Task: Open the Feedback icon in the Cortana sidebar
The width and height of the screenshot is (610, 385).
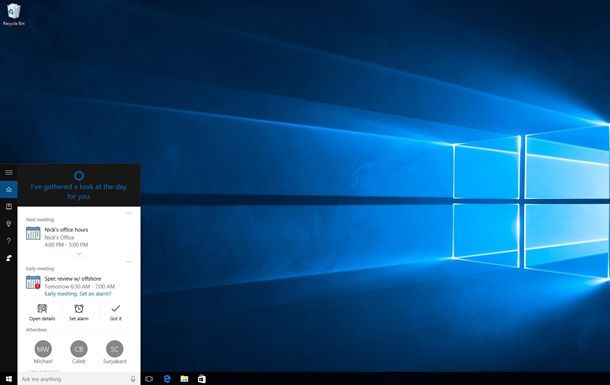Action: [x=9, y=258]
